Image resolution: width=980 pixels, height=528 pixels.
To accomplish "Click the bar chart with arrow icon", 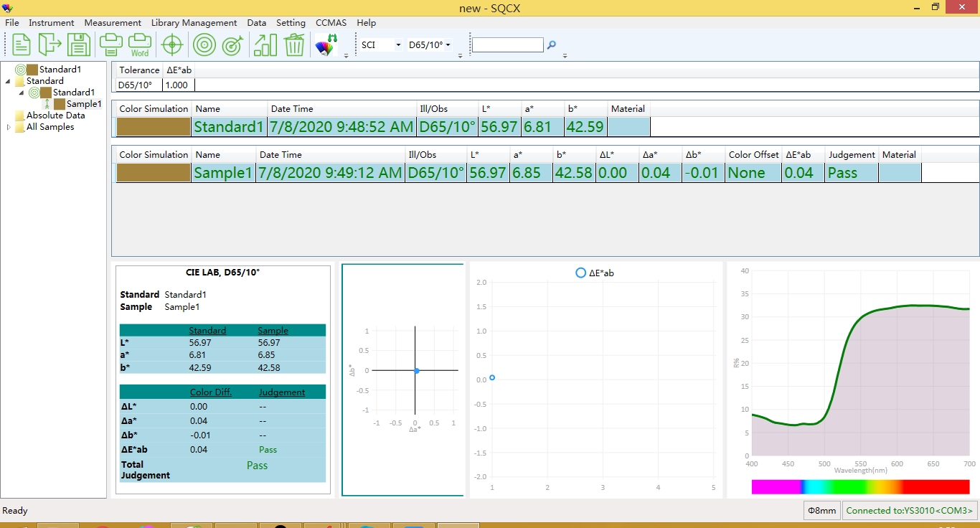I will coord(265,44).
